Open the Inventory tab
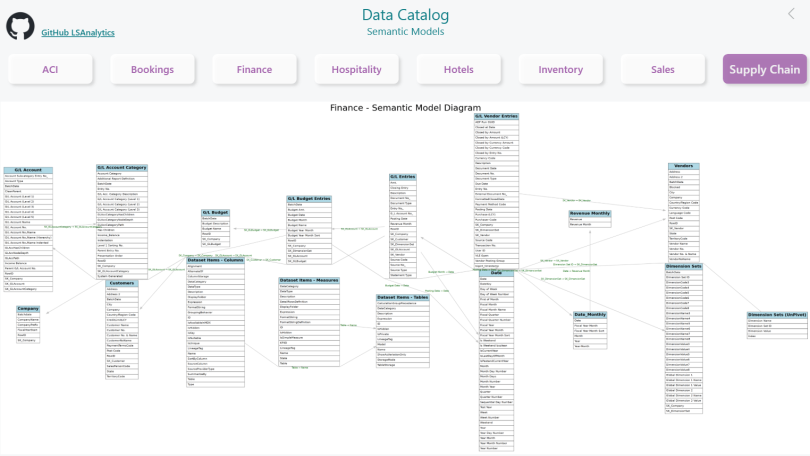810x456 pixels. coord(561,70)
